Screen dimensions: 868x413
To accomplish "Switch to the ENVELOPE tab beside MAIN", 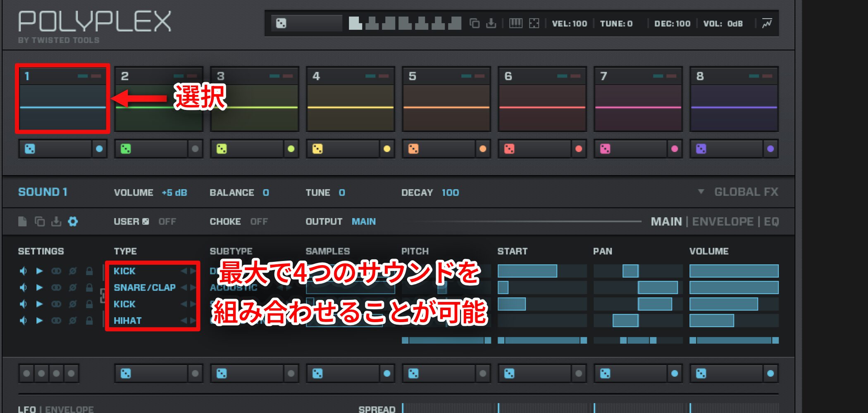I will [x=723, y=222].
